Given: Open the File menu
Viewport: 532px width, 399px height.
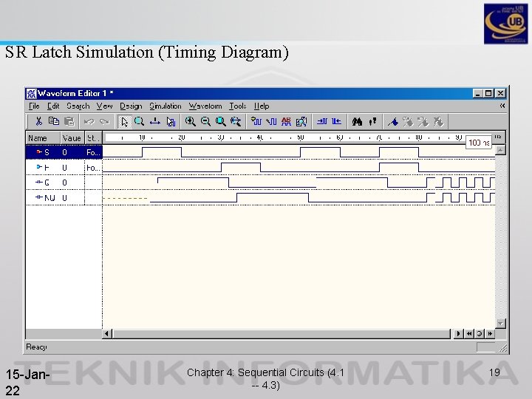Looking at the screenshot, I should click(34, 106).
